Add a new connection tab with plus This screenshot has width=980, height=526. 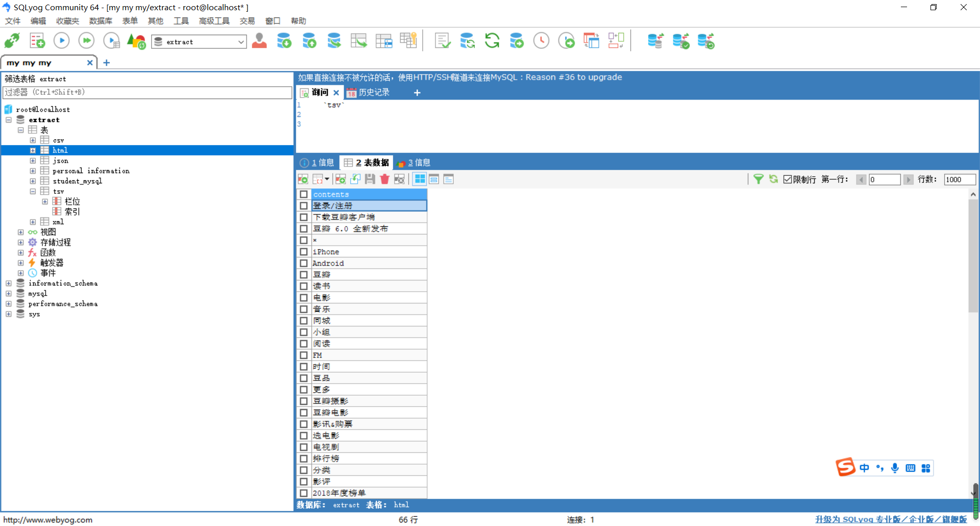(x=106, y=63)
